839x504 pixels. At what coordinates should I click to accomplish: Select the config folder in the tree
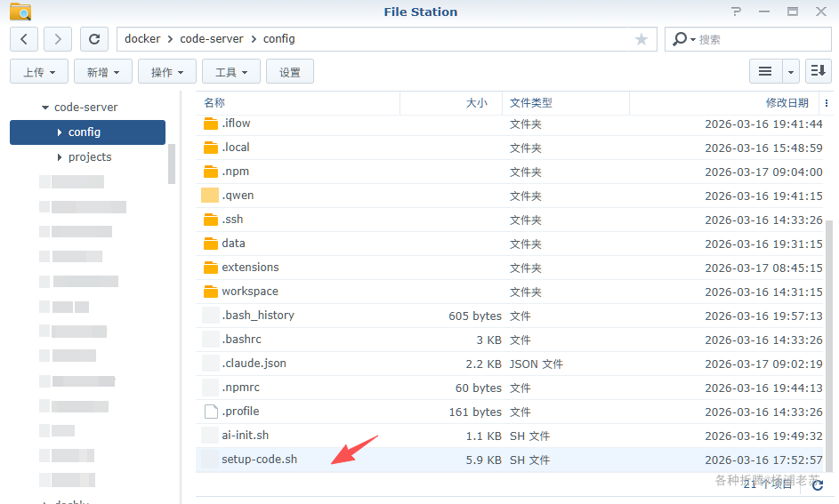click(87, 132)
